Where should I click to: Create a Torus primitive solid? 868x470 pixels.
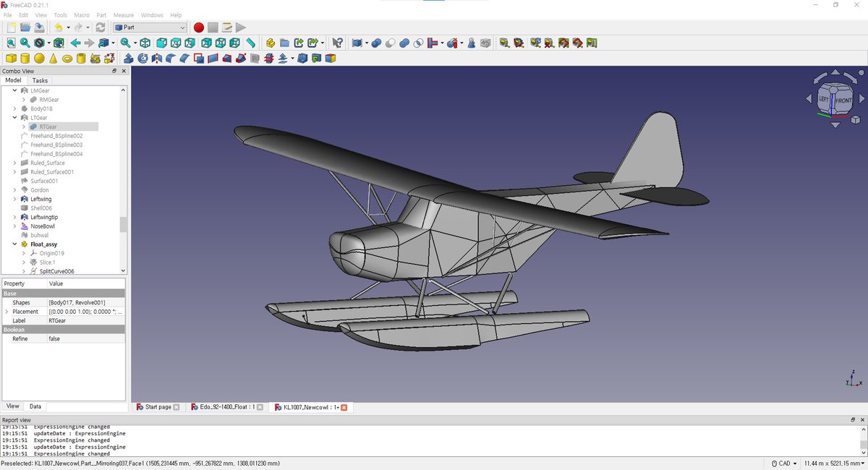click(67, 59)
